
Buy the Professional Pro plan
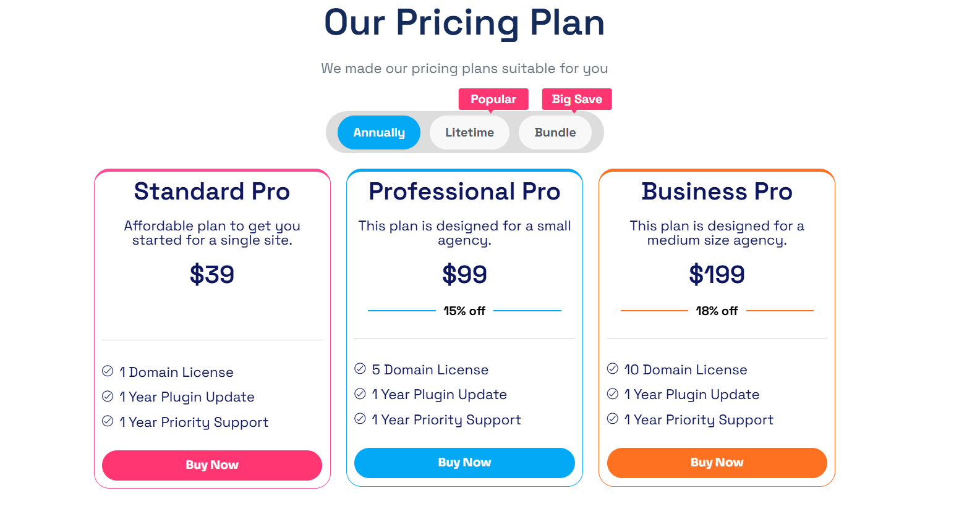pyautogui.click(x=464, y=463)
